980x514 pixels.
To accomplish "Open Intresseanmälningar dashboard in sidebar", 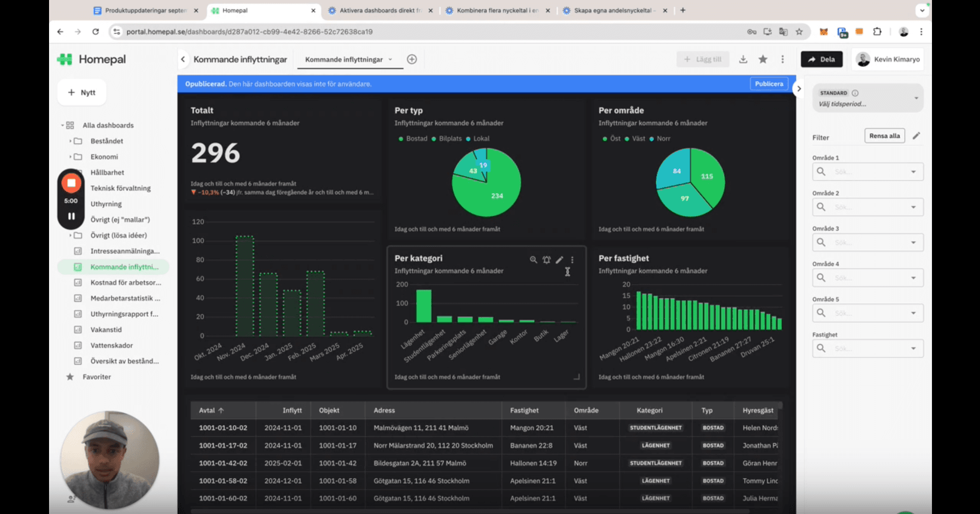I will coord(125,251).
